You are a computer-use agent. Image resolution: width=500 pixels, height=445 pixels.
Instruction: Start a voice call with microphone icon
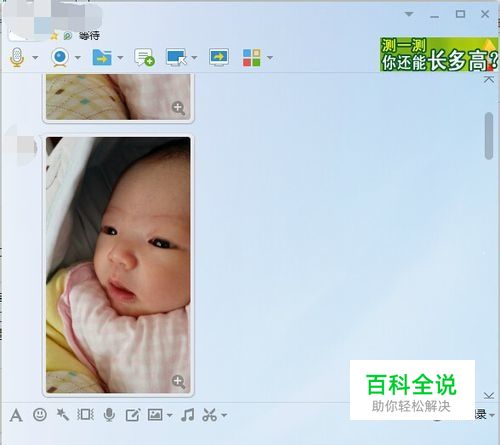pos(17,57)
